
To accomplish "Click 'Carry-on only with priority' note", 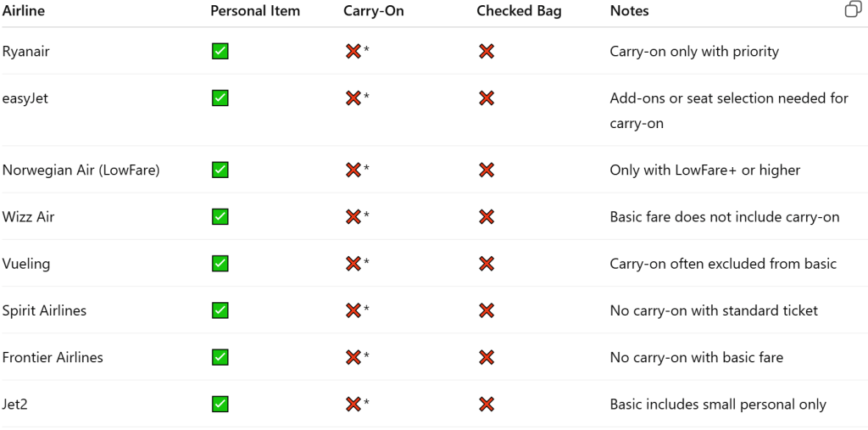I will pos(693,52).
